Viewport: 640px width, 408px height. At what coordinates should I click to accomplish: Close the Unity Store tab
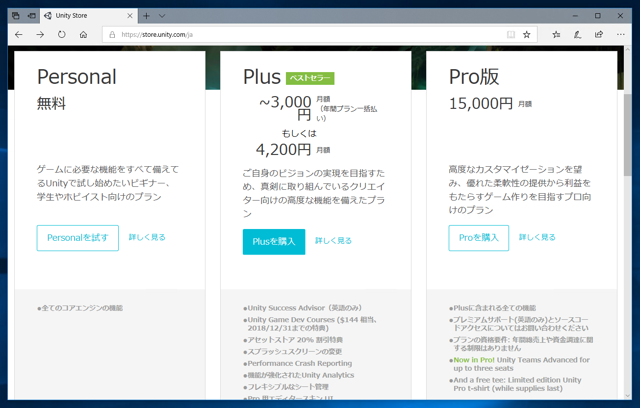pyautogui.click(x=130, y=16)
